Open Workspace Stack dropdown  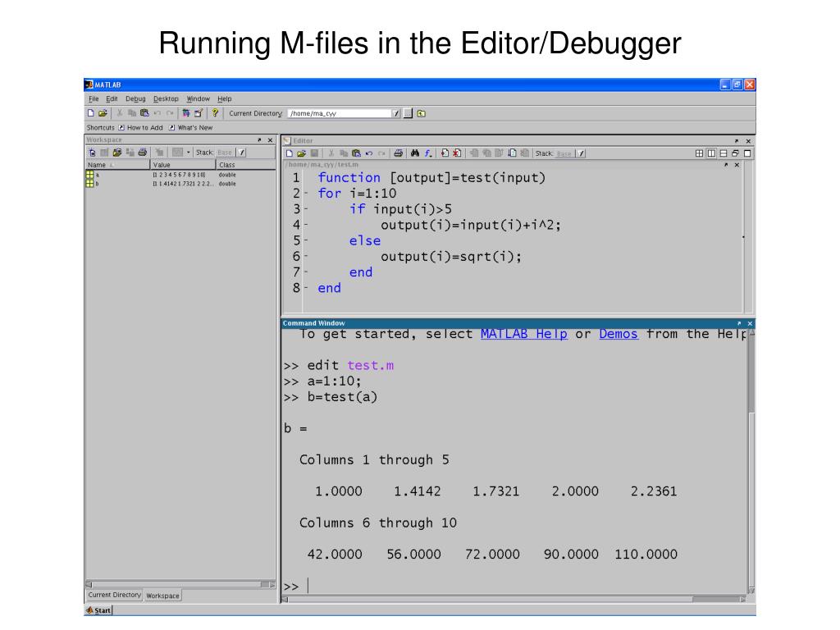click(242, 153)
